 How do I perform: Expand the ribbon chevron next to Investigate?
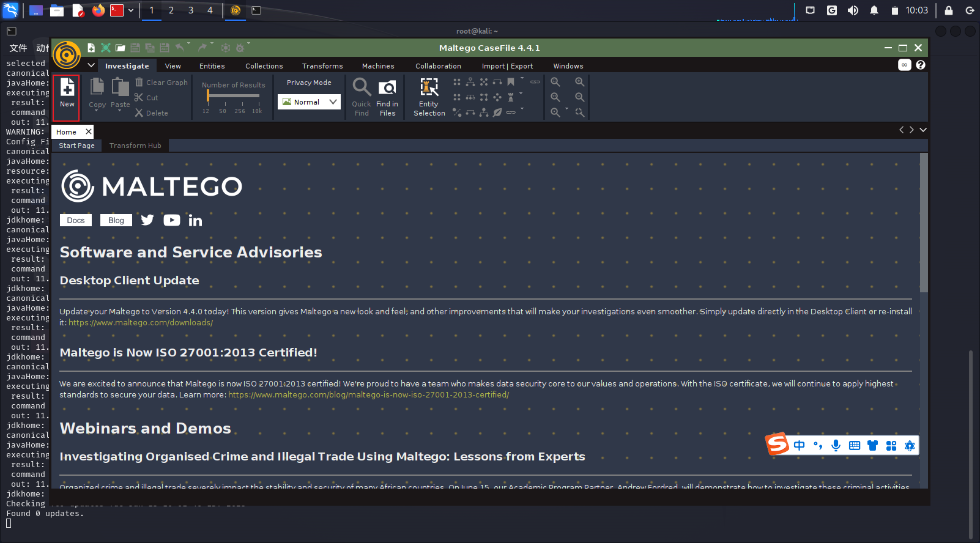pos(91,65)
